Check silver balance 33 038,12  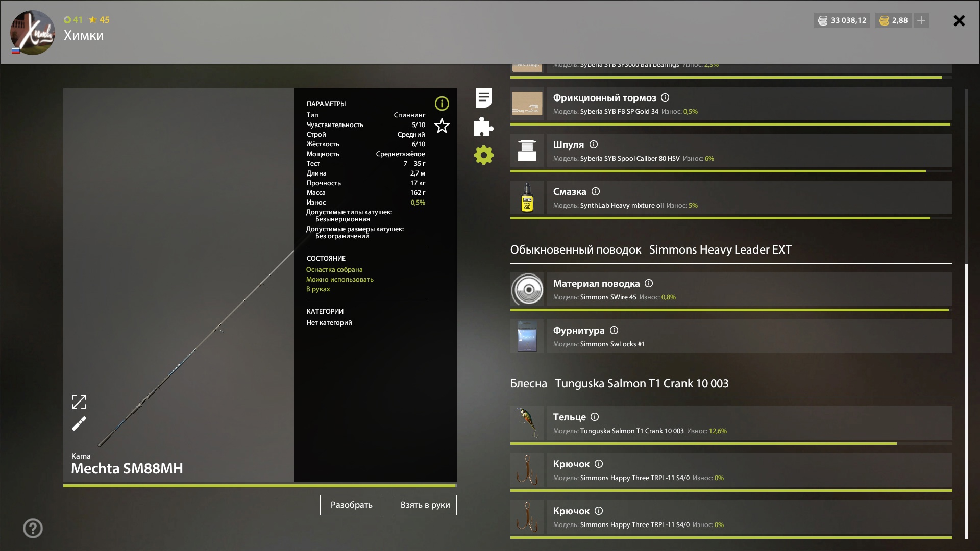coord(842,20)
